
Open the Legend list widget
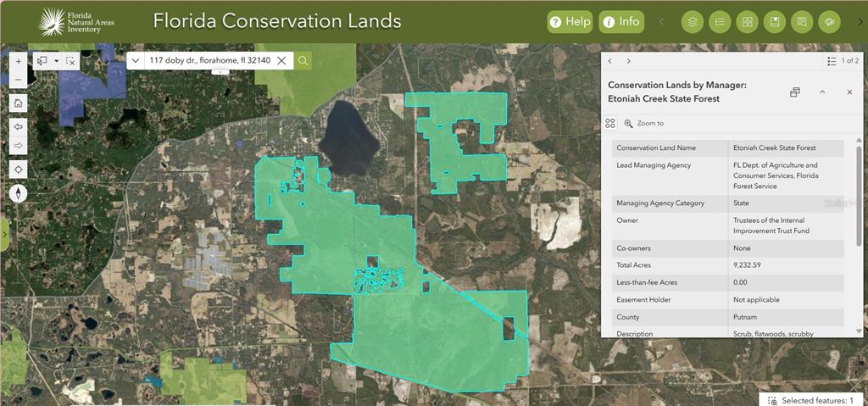(x=720, y=22)
